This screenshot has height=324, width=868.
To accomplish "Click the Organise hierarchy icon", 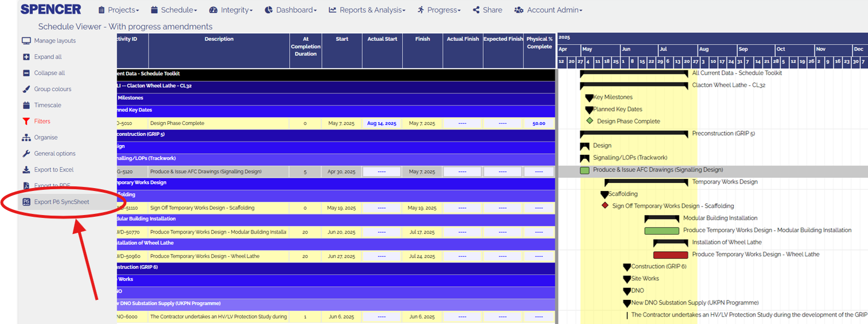I will pyautogui.click(x=26, y=138).
